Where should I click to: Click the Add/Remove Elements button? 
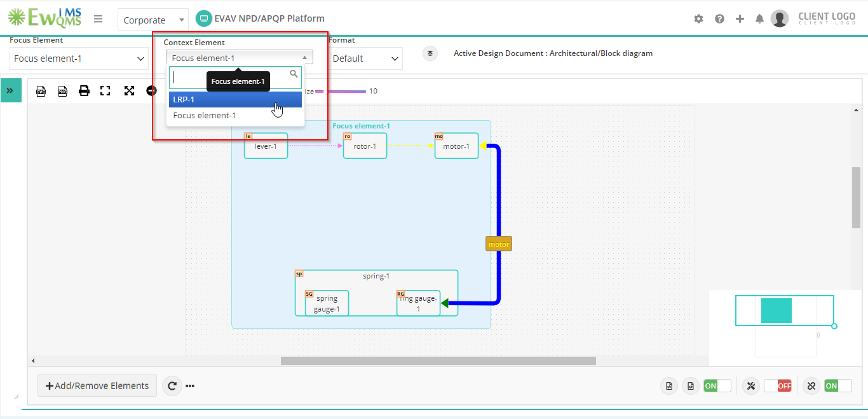[x=97, y=385]
